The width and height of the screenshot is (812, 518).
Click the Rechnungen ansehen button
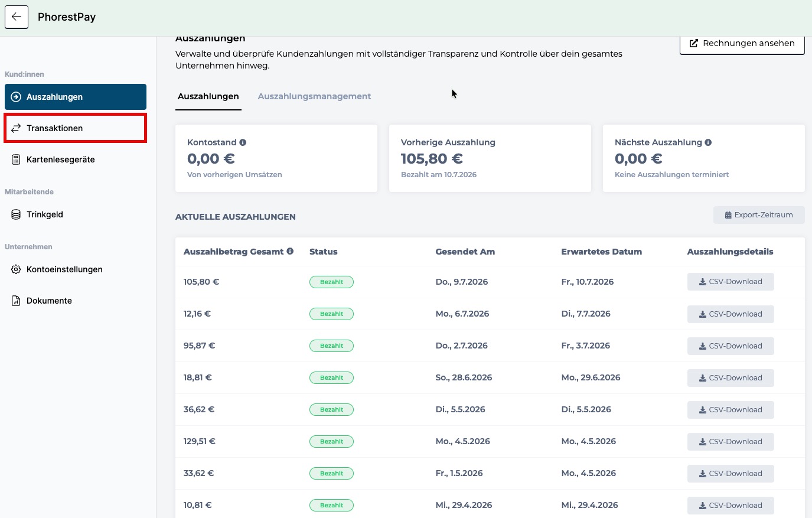[x=742, y=44]
